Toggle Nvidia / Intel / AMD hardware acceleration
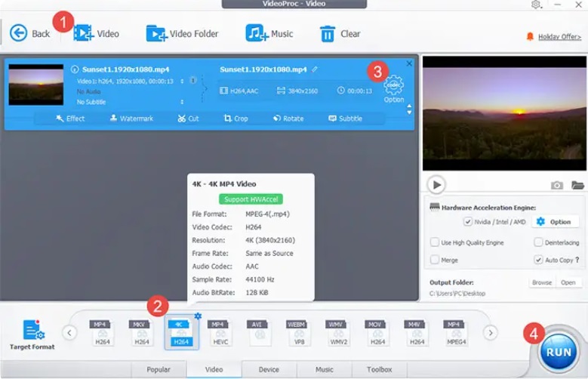This screenshot has width=588, height=379. (x=468, y=221)
